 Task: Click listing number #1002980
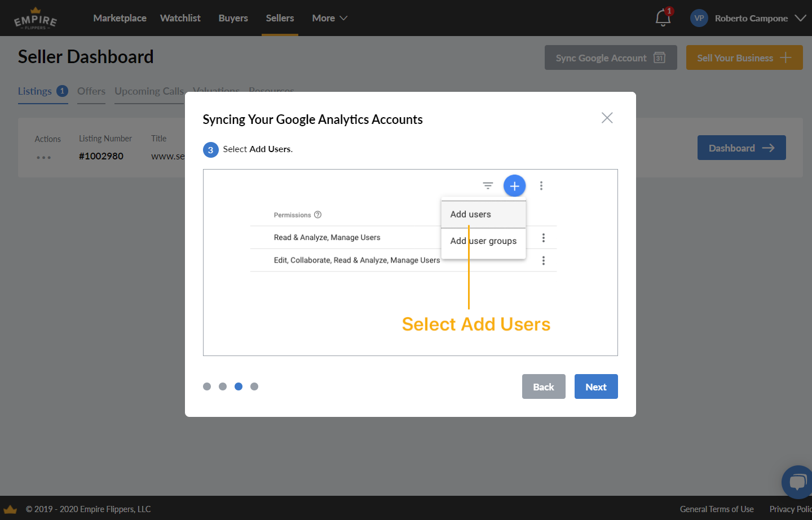tap(101, 156)
